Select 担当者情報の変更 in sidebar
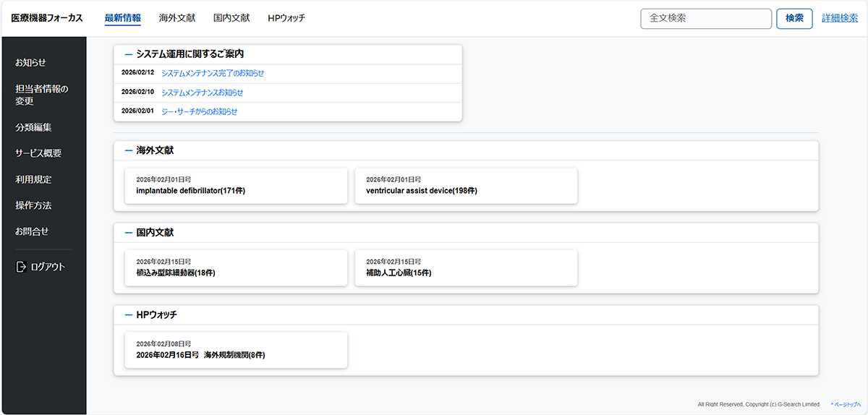The width and height of the screenshot is (868, 415). pyautogui.click(x=42, y=95)
